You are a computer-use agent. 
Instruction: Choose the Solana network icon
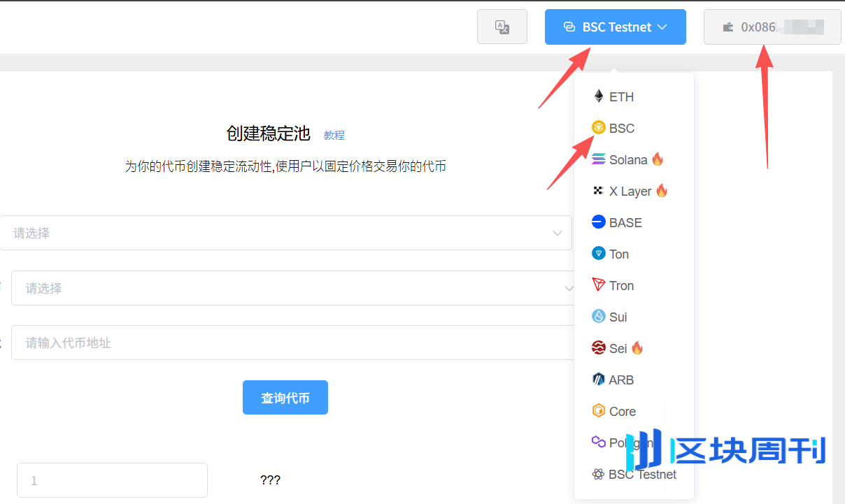pos(598,159)
